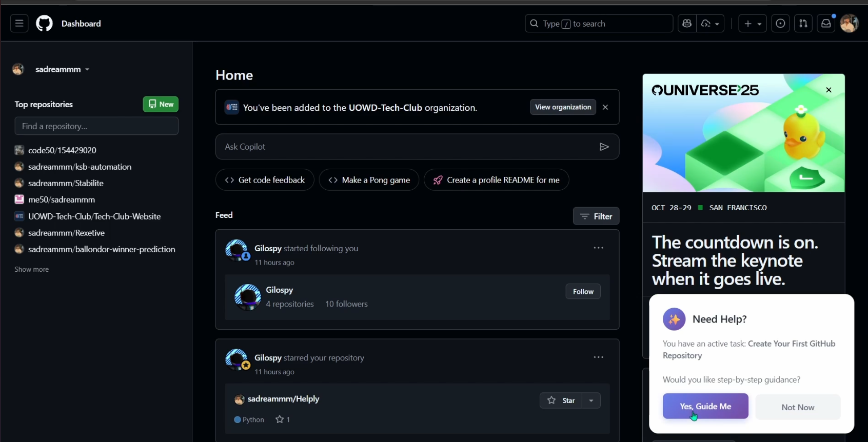Select Create a profile README for me
868x442 pixels.
(x=496, y=180)
